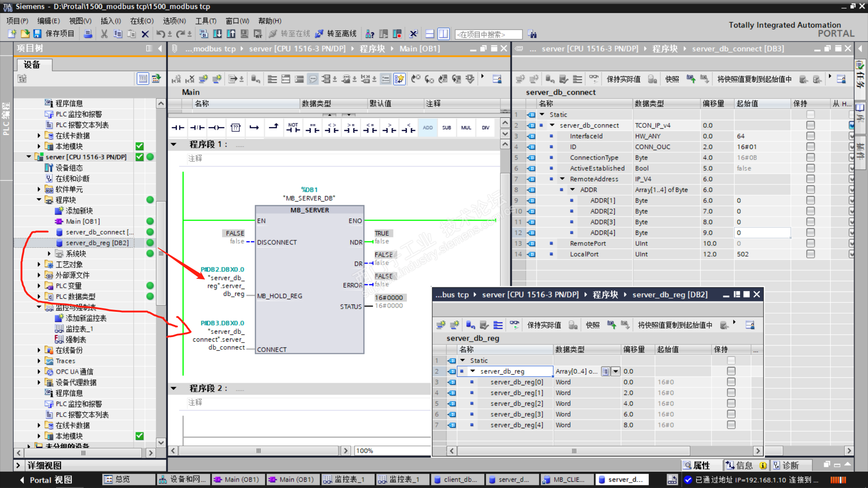
Task: Expand the PLC 变量 tree node
Action: click(39, 286)
